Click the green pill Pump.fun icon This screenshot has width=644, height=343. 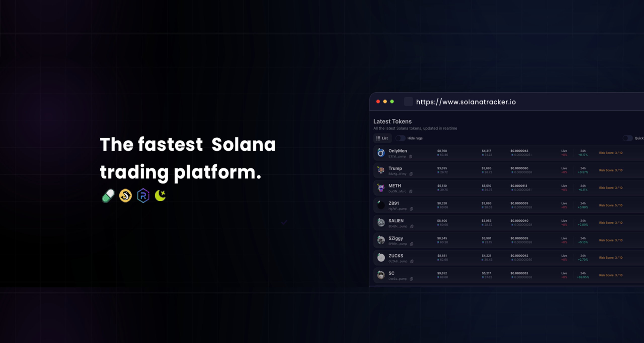click(x=108, y=196)
